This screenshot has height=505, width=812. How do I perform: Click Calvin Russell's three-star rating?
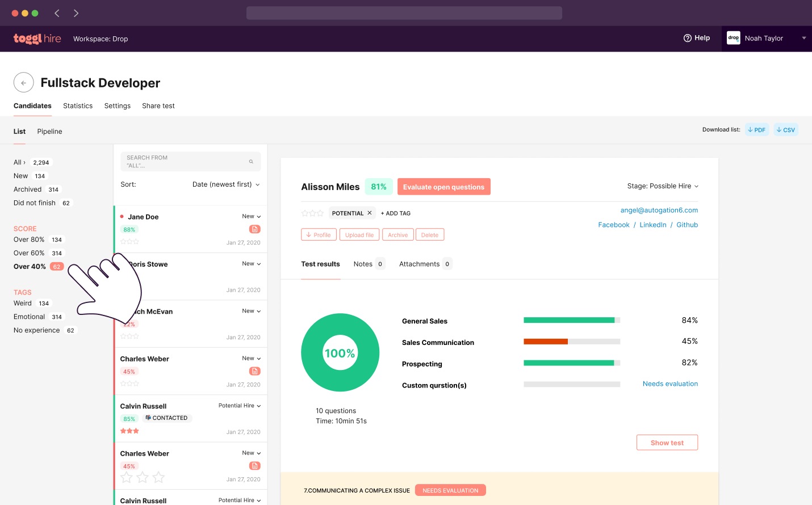(129, 431)
